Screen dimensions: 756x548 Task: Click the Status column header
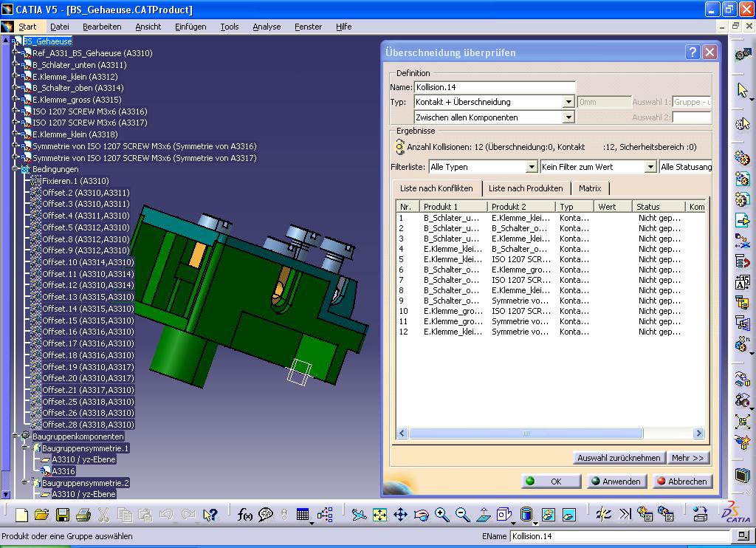coord(658,207)
